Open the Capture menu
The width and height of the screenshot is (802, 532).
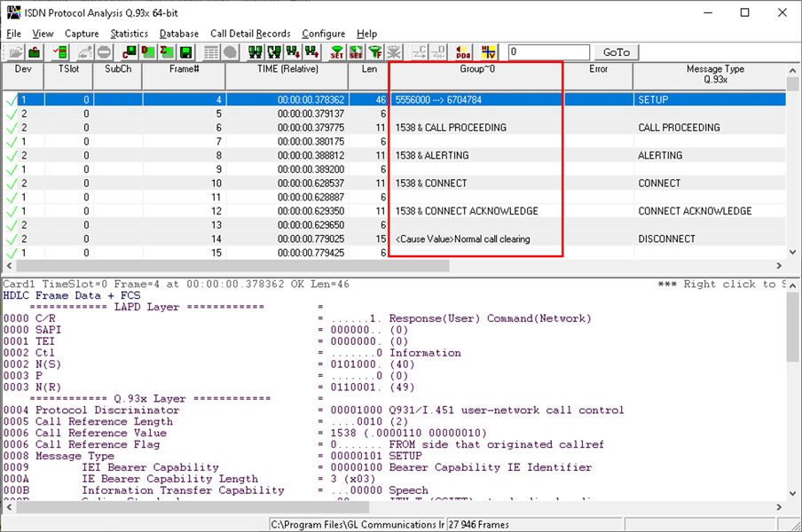82,34
